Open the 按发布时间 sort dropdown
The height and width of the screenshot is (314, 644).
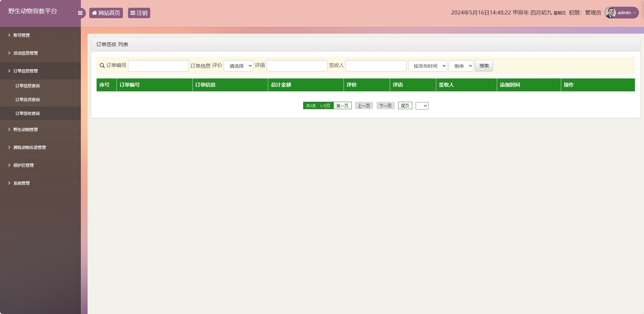(x=427, y=66)
